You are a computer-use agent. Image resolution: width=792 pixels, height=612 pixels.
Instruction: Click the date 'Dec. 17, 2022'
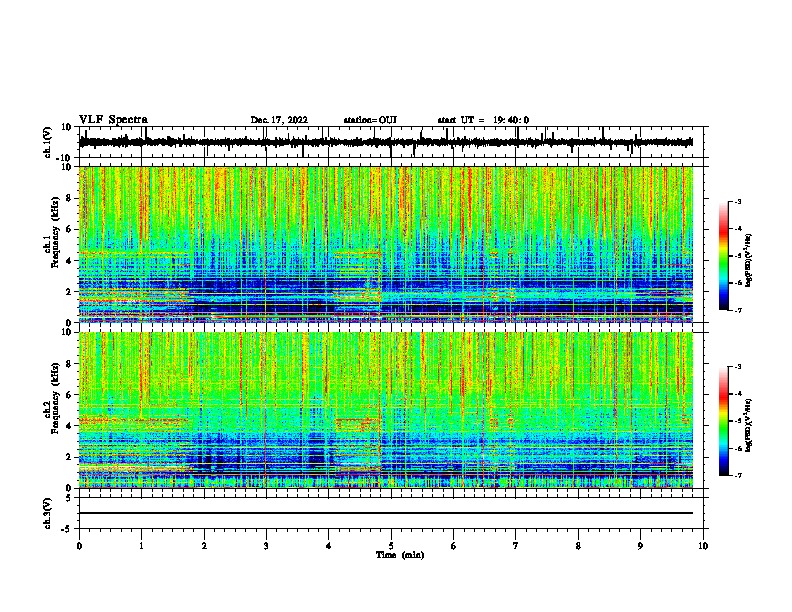279,120
